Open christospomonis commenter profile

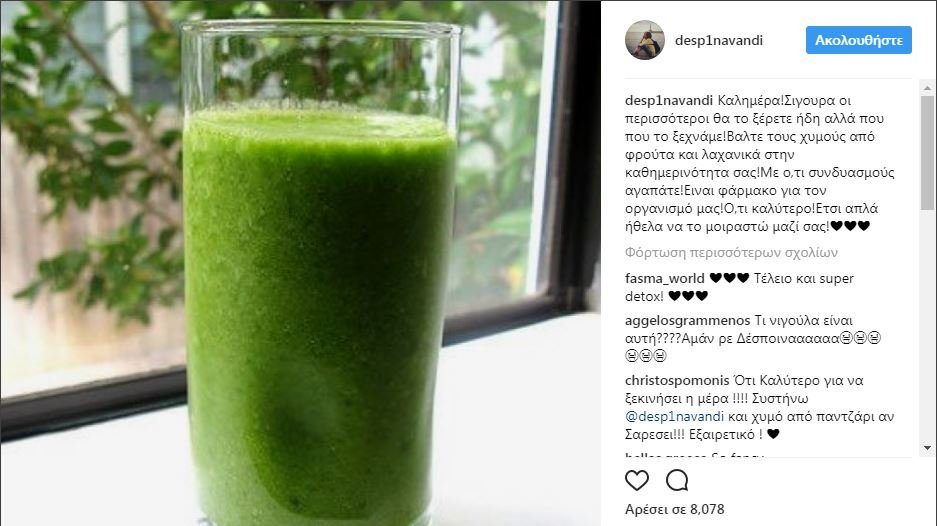pos(677,380)
